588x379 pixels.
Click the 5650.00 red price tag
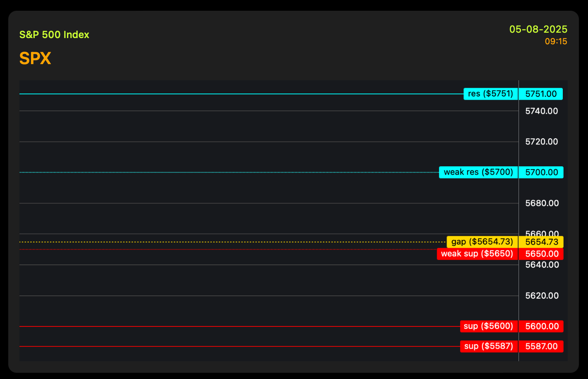[x=541, y=254]
